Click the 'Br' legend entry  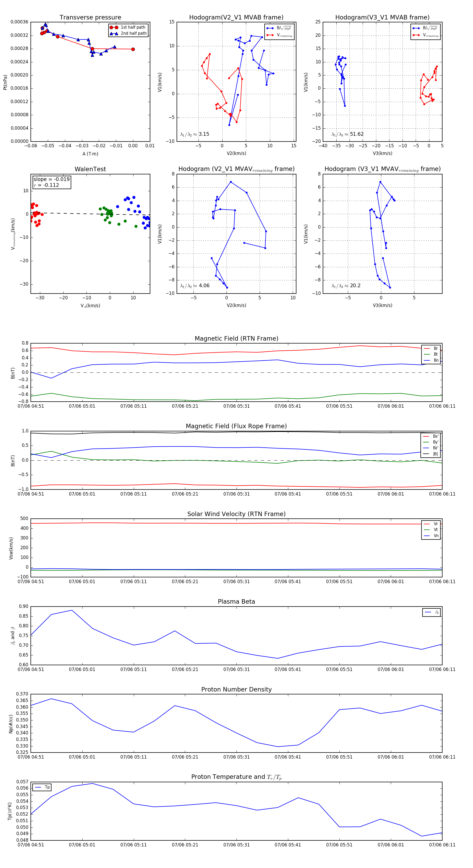431,349
